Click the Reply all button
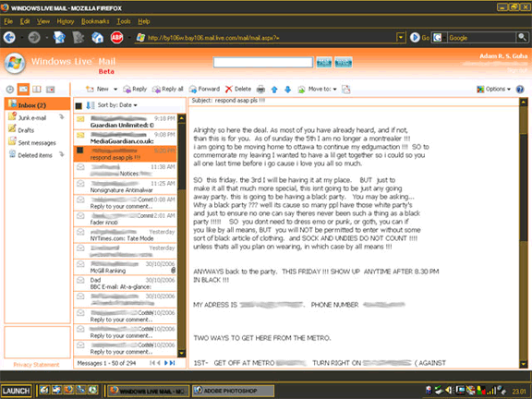Viewport: 532px width, 399px height. pyautogui.click(x=167, y=90)
